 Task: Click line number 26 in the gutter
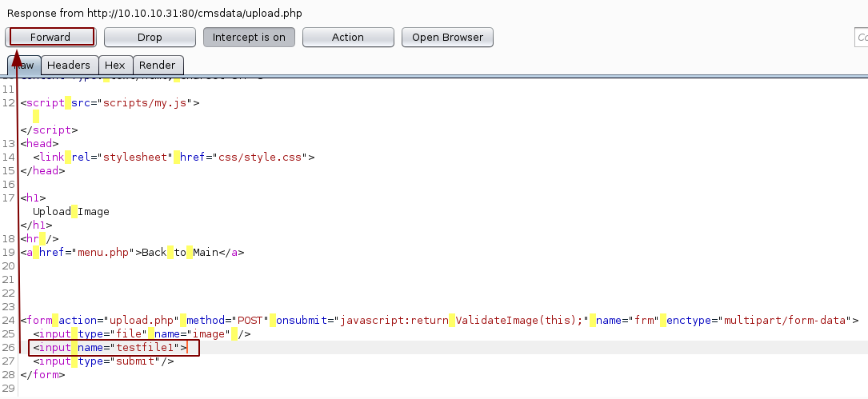(8, 348)
